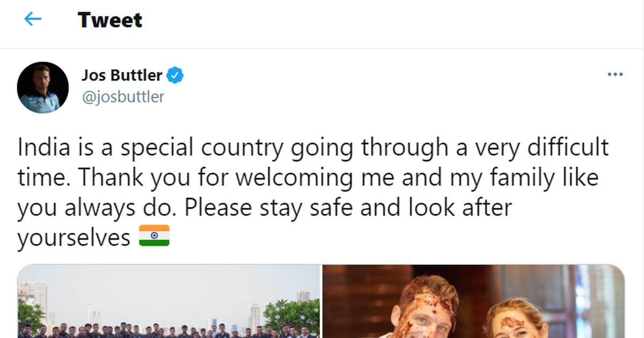Open the tweet's more options ellipsis
Image resolution: width=644 pixels, height=338 pixels.
614,75
